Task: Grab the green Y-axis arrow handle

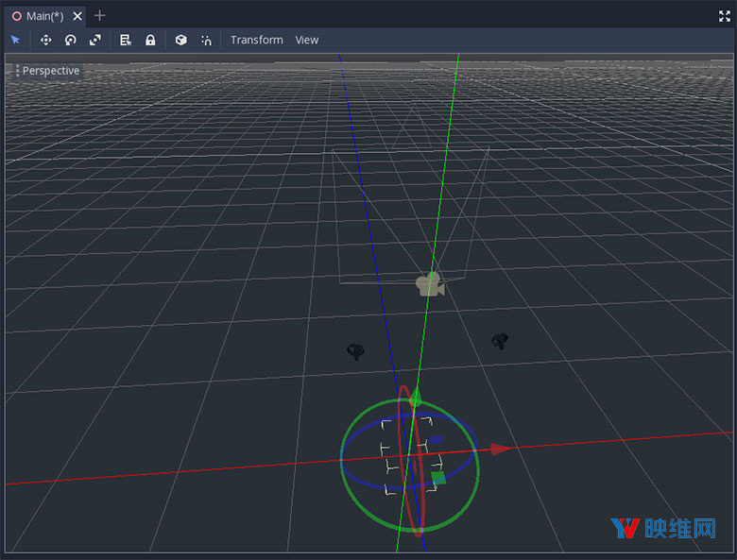Action: point(416,398)
